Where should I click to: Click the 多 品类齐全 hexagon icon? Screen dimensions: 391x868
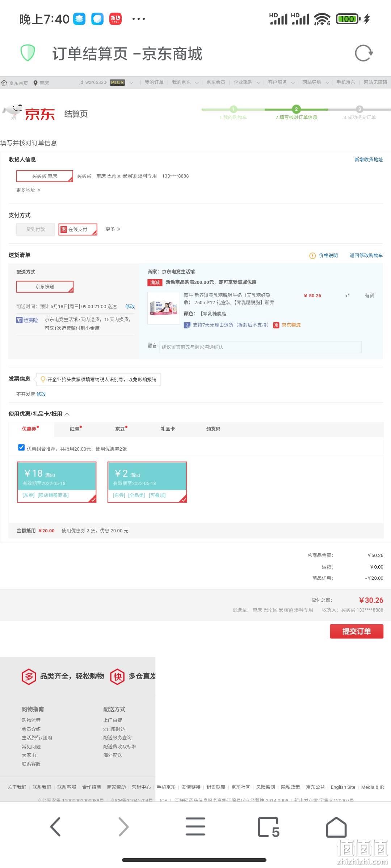[x=29, y=676]
